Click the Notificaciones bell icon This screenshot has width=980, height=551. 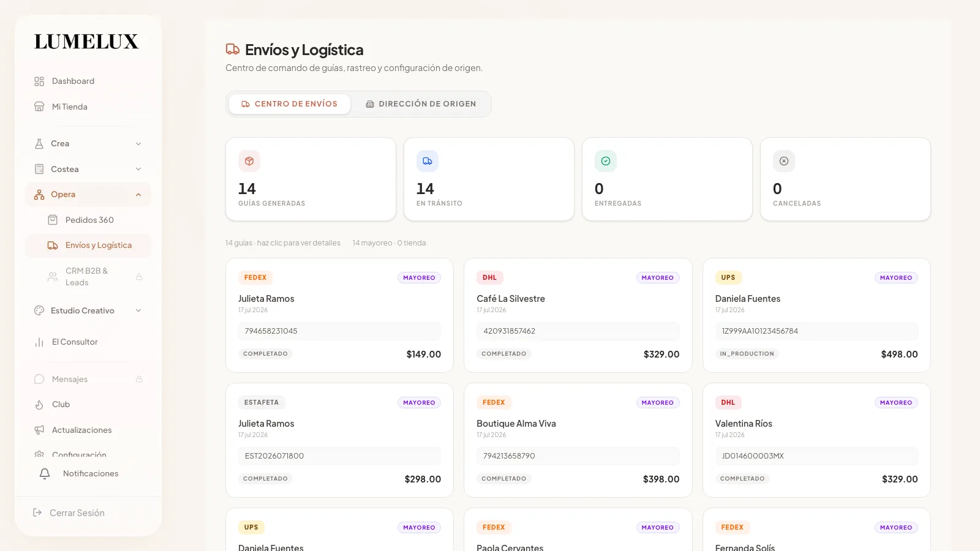pos(45,474)
